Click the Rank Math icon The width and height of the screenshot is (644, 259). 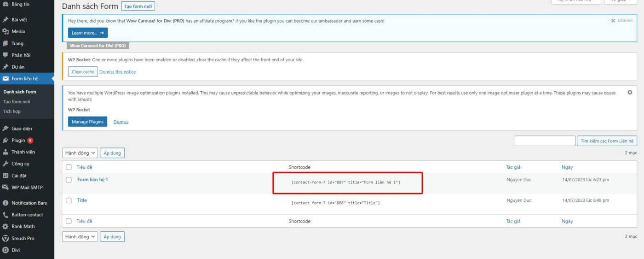pos(6,226)
